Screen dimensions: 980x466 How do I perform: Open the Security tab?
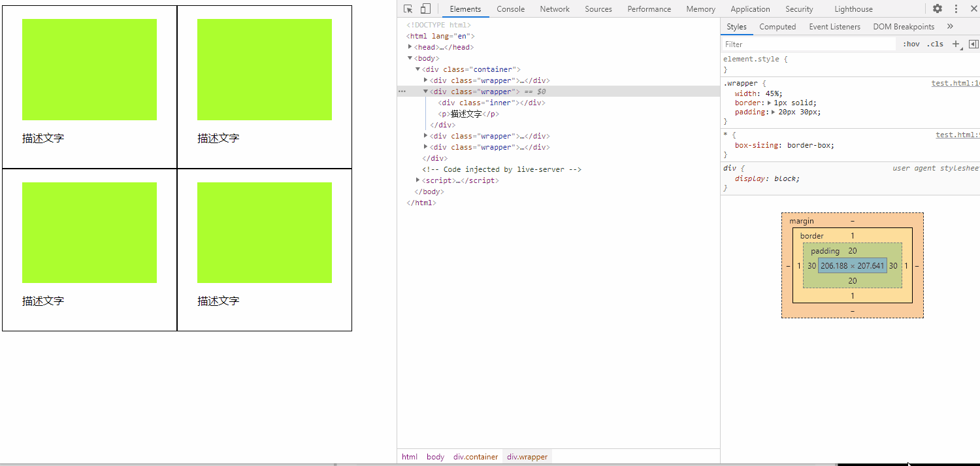click(799, 9)
